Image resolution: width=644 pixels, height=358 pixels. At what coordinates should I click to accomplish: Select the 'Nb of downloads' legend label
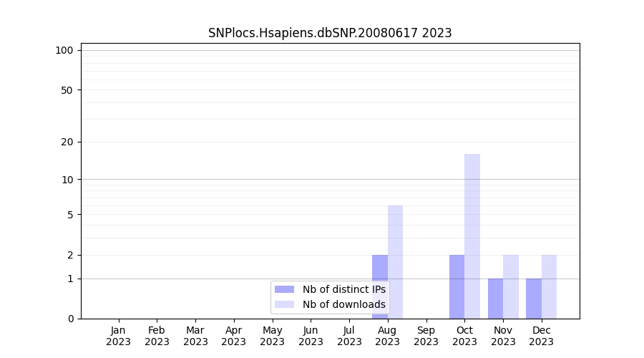(x=343, y=304)
